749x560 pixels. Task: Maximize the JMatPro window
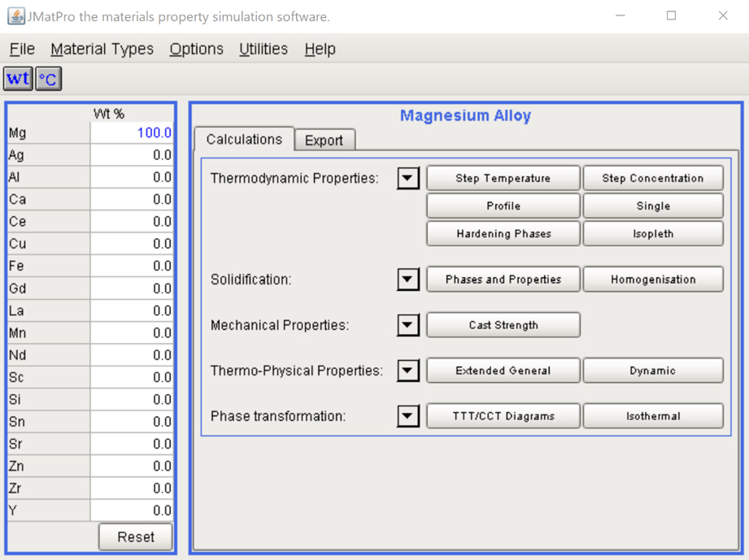(671, 15)
